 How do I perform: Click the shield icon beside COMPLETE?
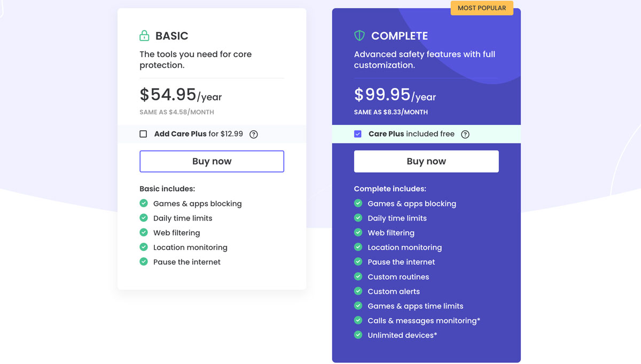pyautogui.click(x=359, y=35)
